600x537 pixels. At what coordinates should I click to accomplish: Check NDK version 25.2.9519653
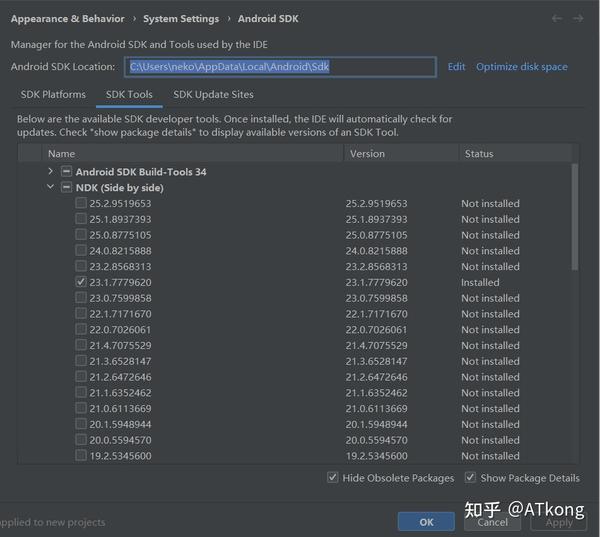(x=81, y=204)
